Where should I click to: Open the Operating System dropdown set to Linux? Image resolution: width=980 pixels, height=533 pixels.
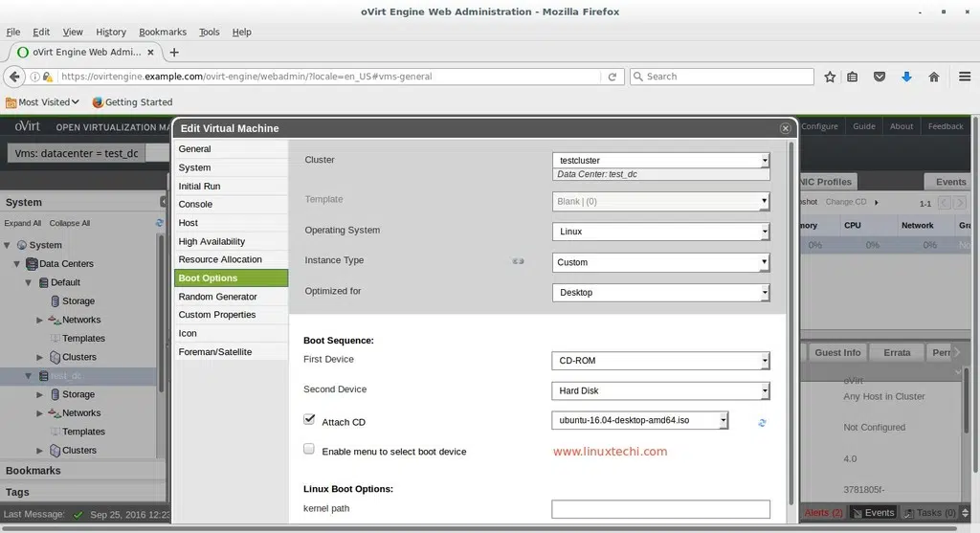660,232
